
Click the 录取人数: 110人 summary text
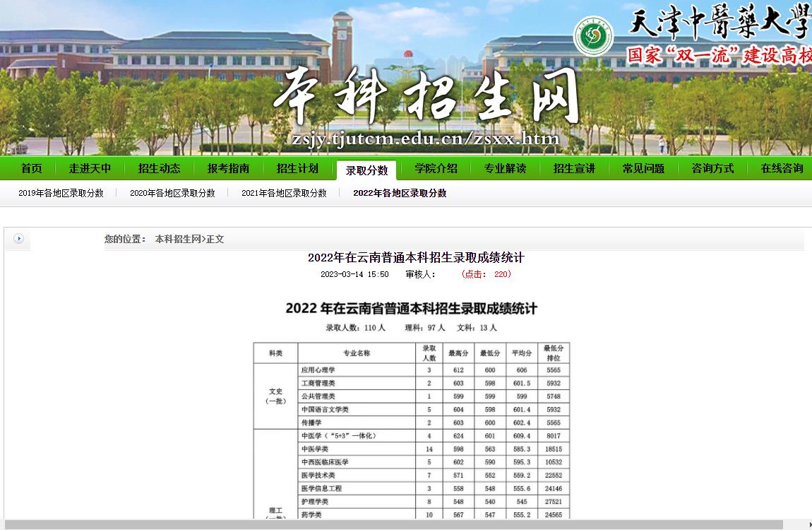pyautogui.click(x=356, y=328)
